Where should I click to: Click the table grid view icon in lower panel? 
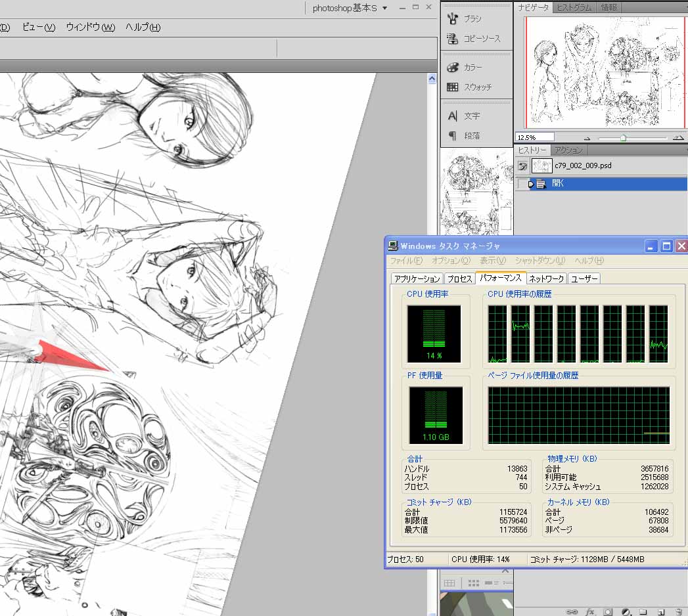pos(449,583)
